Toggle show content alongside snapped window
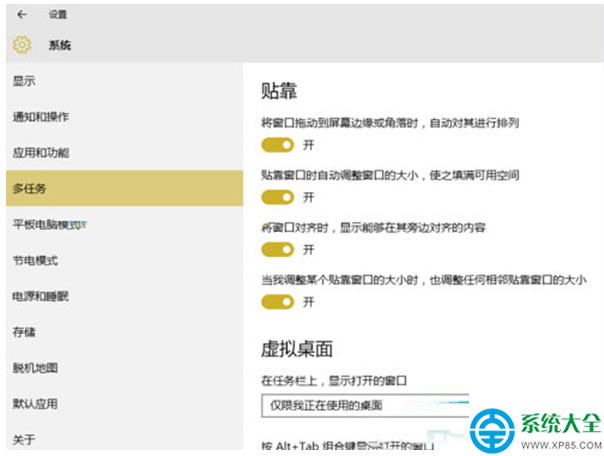Screen dimensions: 604x456 coord(277,249)
